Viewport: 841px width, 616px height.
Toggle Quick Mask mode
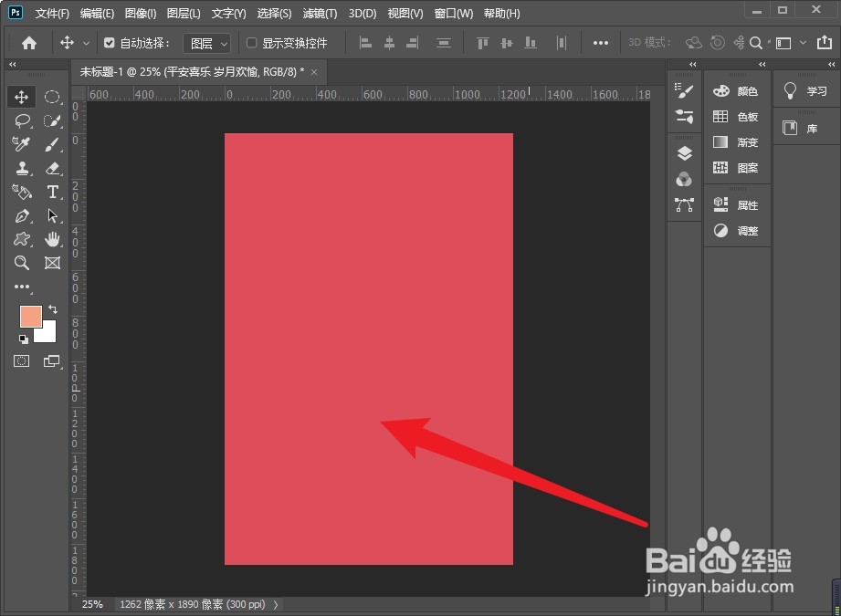21,360
